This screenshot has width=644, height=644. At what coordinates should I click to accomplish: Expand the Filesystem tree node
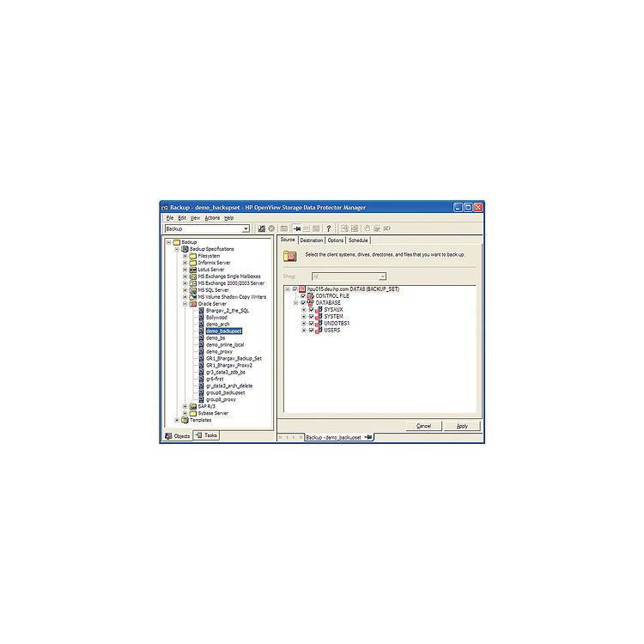185,256
